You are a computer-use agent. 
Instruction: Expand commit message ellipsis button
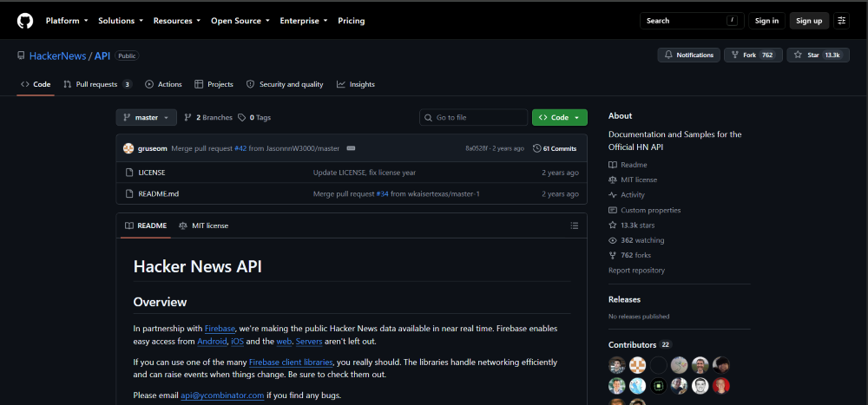pos(351,148)
